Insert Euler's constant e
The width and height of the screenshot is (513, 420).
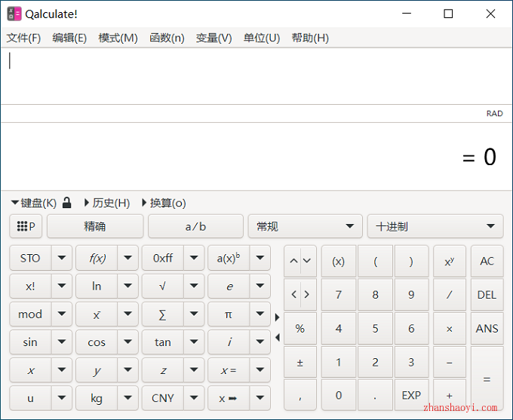tap(229, 287)
